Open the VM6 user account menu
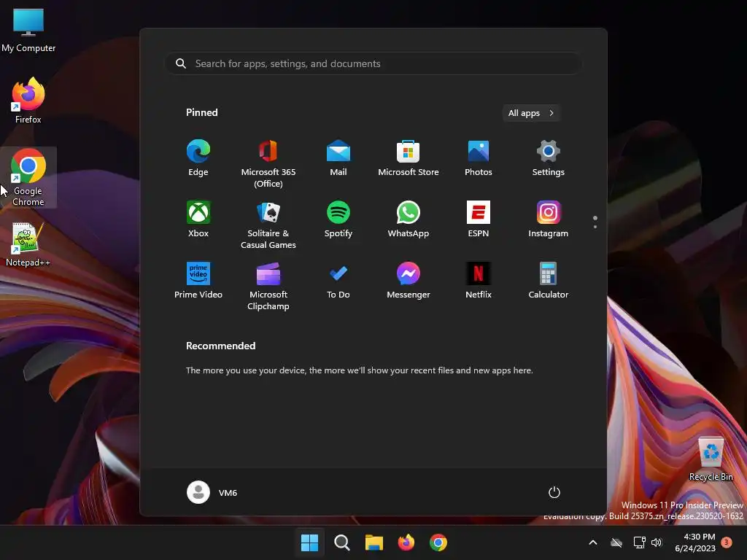The width and height of the screenshot is (747, 560). (212, 492)
